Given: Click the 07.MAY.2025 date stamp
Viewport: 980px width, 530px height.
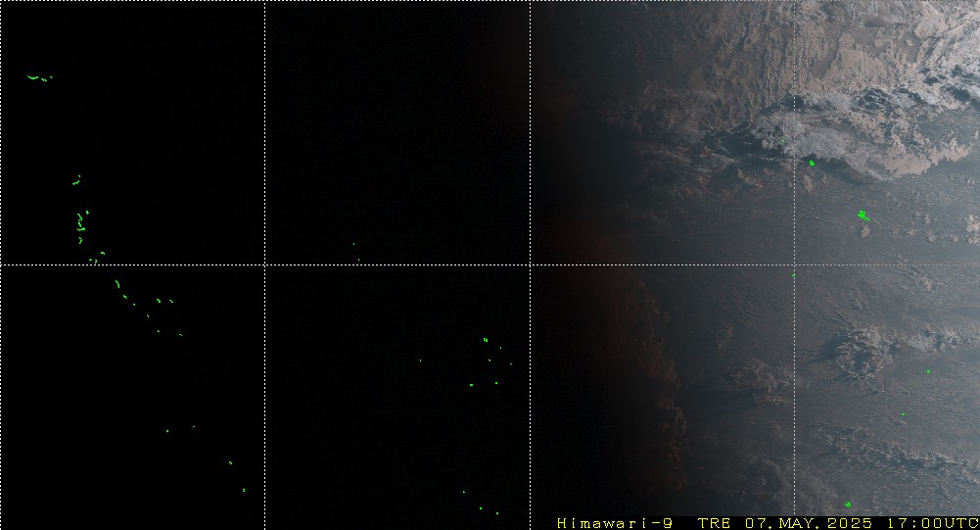Looking at the screenshot, I should pyautogui.click(x=808, y=523).
